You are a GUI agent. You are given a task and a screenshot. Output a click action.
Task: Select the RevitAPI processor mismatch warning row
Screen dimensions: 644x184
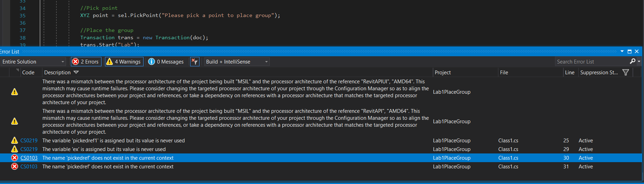point(229,122)
